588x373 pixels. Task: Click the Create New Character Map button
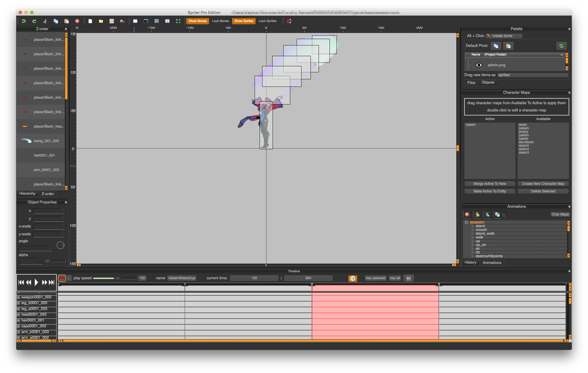coord(543,184)
